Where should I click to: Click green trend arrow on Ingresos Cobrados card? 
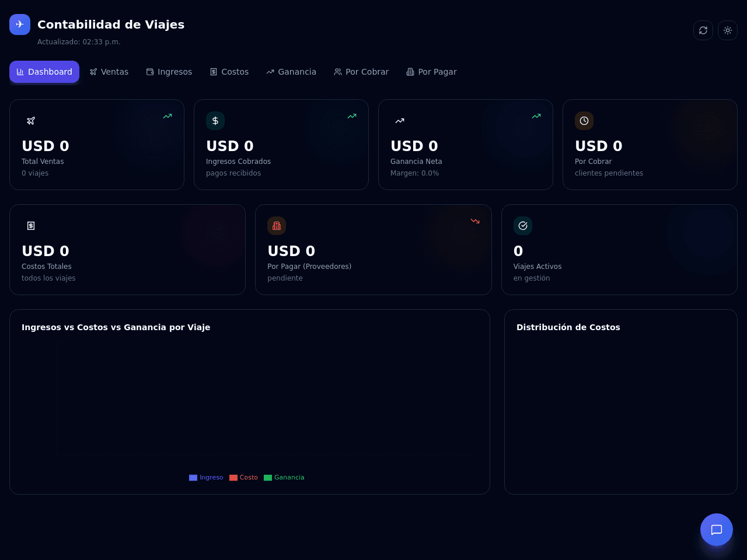click(352, 116)
